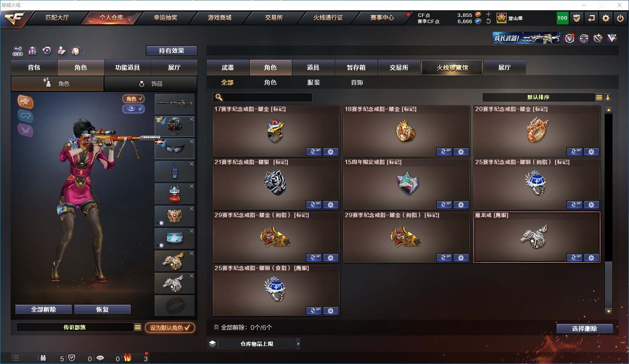Viewport: 629px width, 364px height.
Task: Toggle the eye visibility pill
Action: 133,109
